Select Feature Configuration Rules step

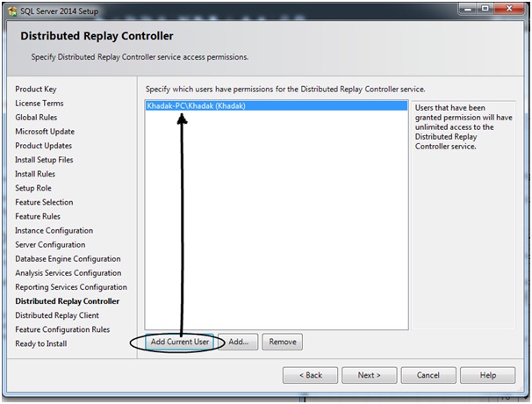click(62, 329)
